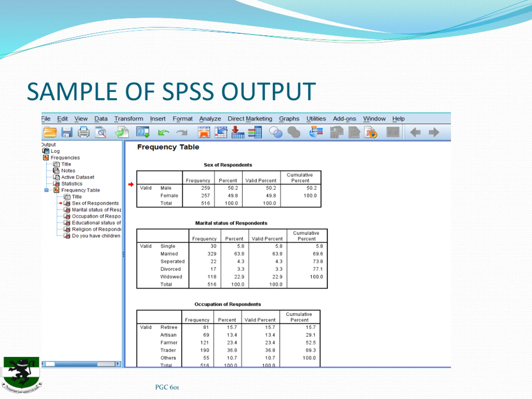This screenshot has height=399, width=532.
Task: Click the Save disk toolbar icon
Action: click(67, 132)
